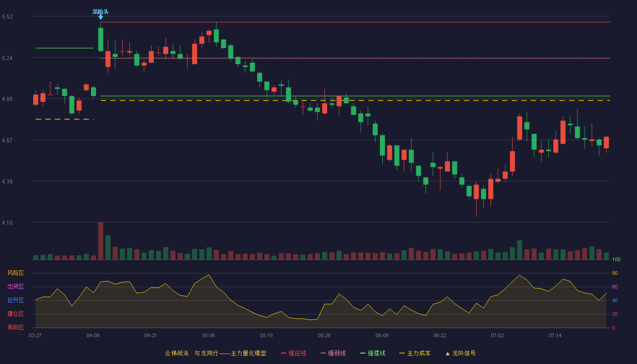Image resolution: width=637 pixels, height=364 pixels.
Task: Click the red 20 indicator scale value
Action: coord(615,314)
